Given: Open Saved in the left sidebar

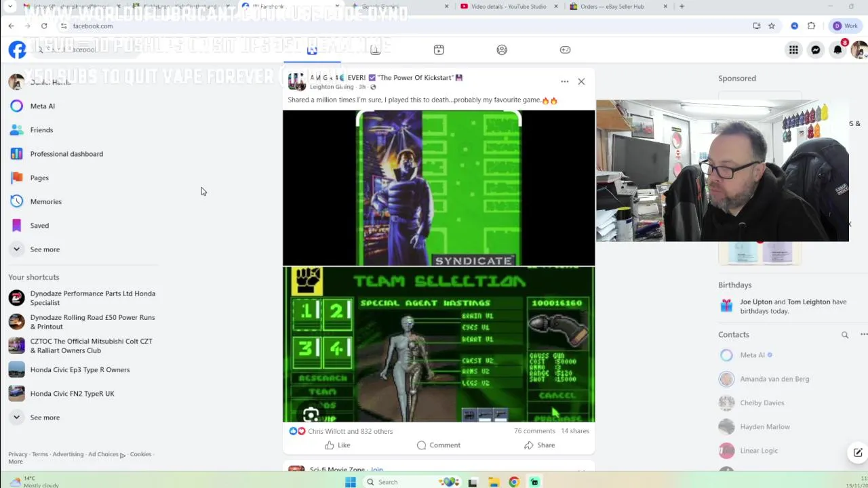Looking at the screenshot, I should 39,225.
